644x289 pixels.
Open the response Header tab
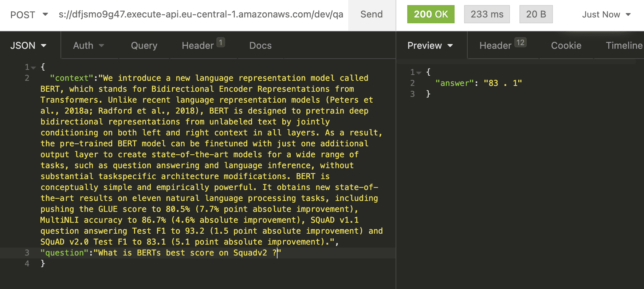pos(503,45)
